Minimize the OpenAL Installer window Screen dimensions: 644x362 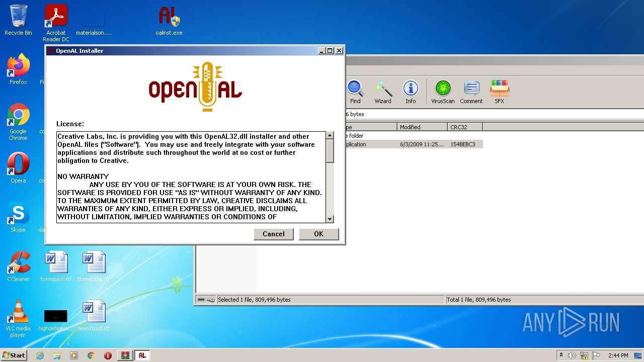tap(322, 50)
